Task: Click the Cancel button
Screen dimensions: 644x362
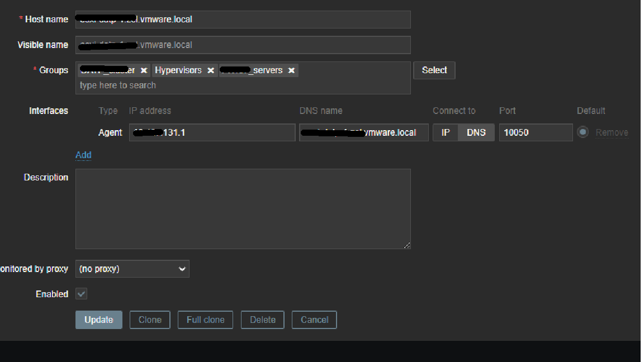Action: coord(314,320)
